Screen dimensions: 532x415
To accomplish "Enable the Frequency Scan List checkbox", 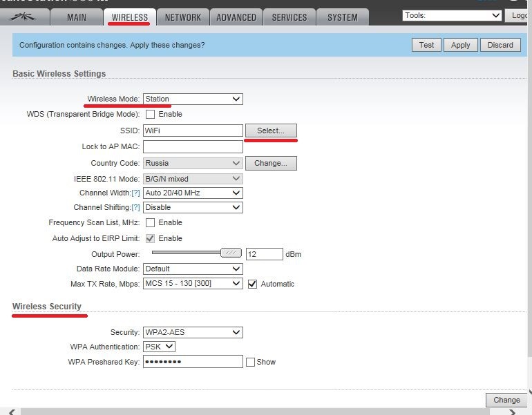I will pyautogui.click(x=150, y=223).
